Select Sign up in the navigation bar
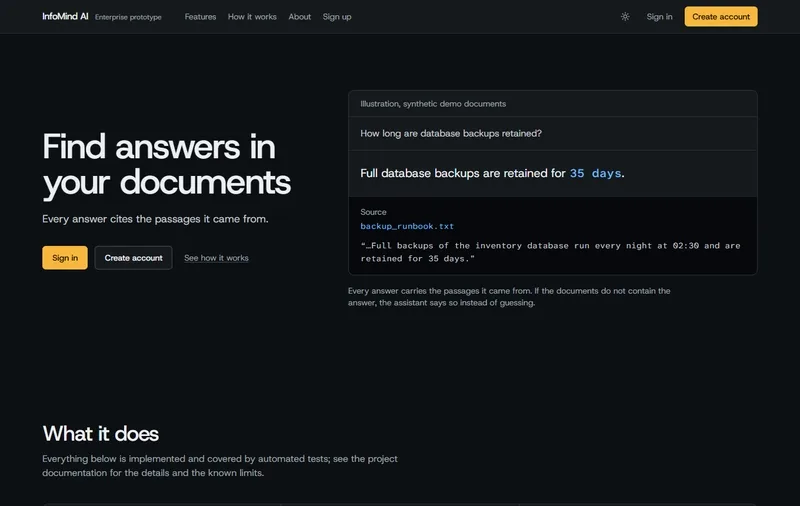800x506 pixels. (x=337, y=17)
